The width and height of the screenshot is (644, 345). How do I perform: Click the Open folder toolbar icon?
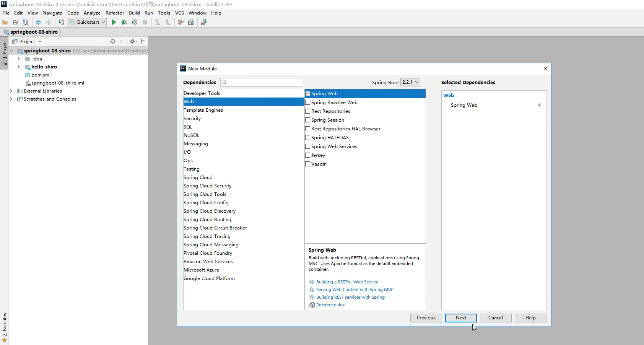pos(5,23)
